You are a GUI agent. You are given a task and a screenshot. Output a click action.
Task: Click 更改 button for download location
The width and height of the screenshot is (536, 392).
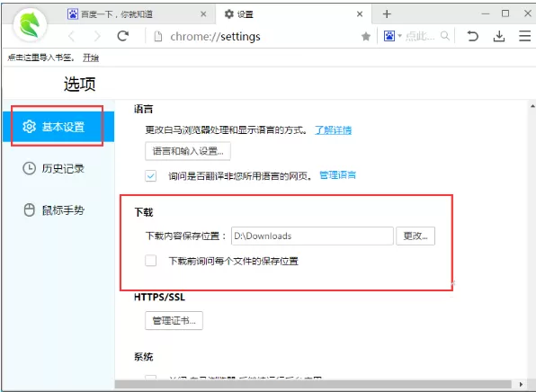pos(415,236)
